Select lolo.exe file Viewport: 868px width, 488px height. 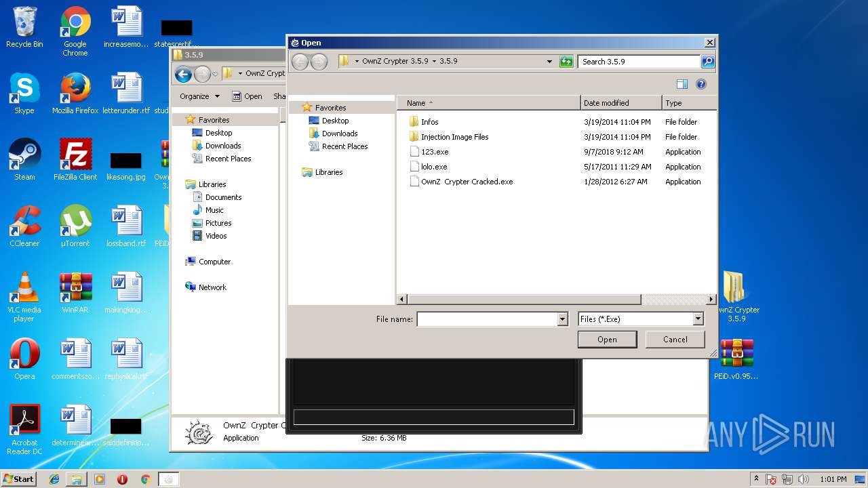[429, 167]
